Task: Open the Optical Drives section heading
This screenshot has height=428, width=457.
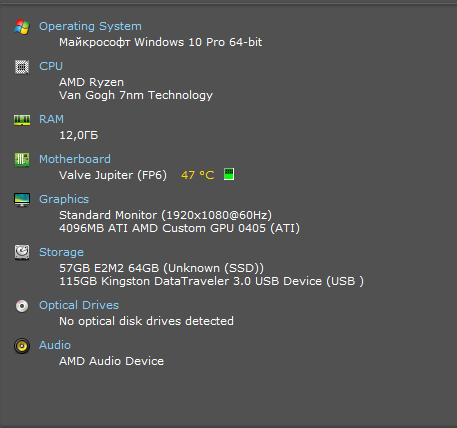Action: [x=79, y=305]
